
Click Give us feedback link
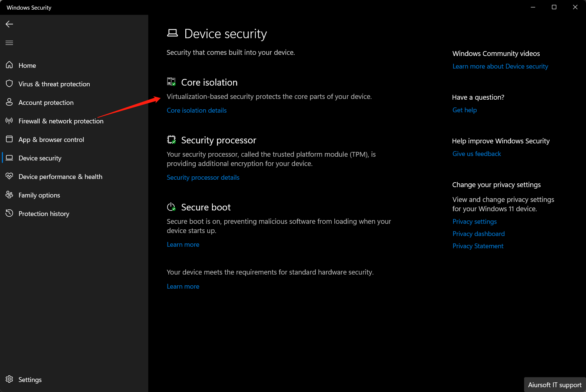coord(477,154)
